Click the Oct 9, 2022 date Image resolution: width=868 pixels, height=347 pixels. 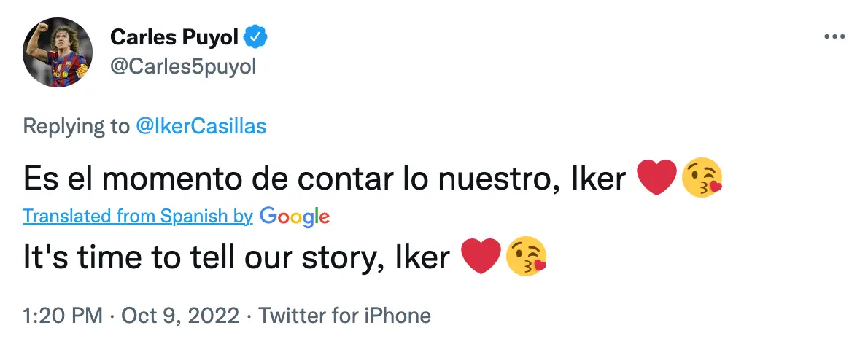[179, 316]
